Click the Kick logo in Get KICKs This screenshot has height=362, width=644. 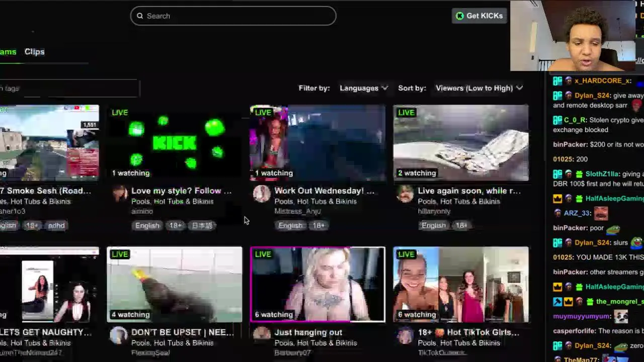click(x=460, y=16)
